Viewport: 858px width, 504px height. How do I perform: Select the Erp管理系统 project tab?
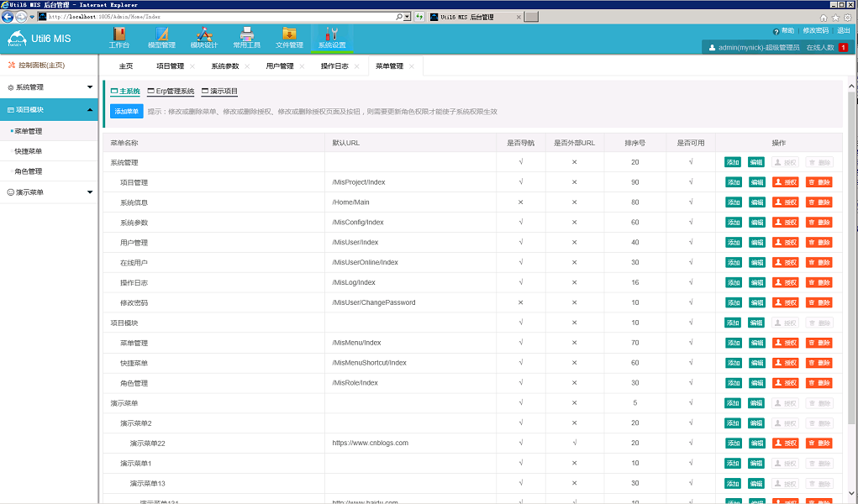171,92
